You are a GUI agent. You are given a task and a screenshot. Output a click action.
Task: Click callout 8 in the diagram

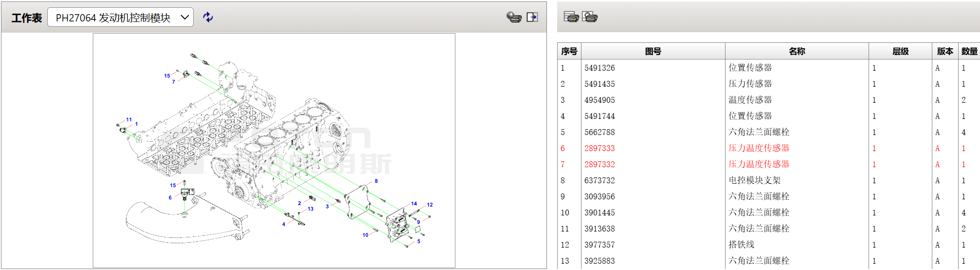point(376,181)
